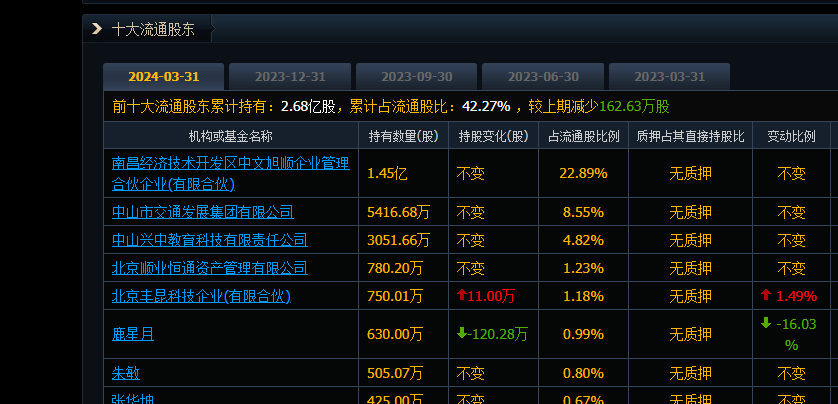
Task: Open the 2023-06-30 tab
Action: (543, 76)
